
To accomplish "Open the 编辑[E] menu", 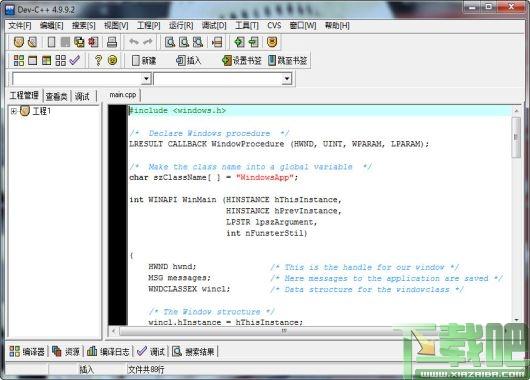I will click(x=51, y=26).
